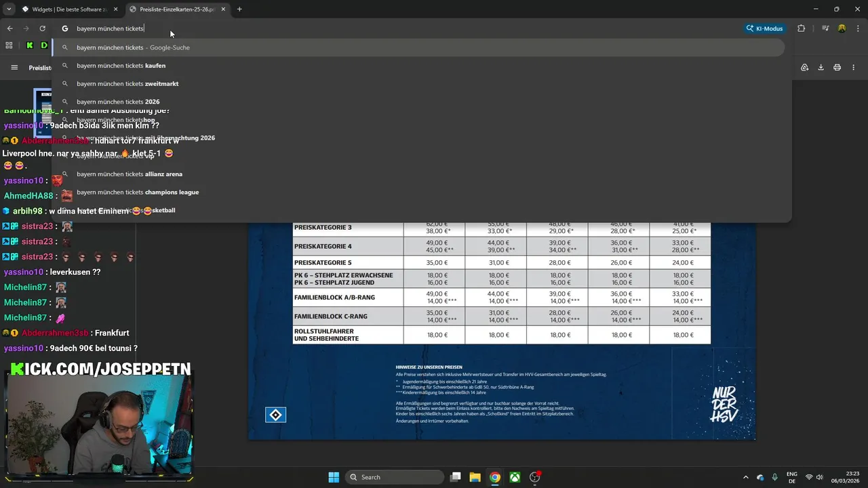Open the apps grid in bookmarks bar

click(9, 45)
